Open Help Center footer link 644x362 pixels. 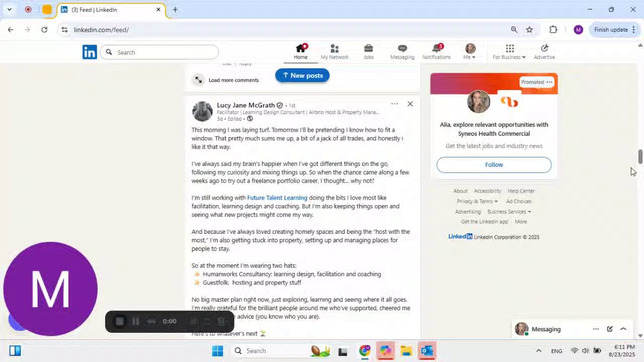[x=521, y=191]
